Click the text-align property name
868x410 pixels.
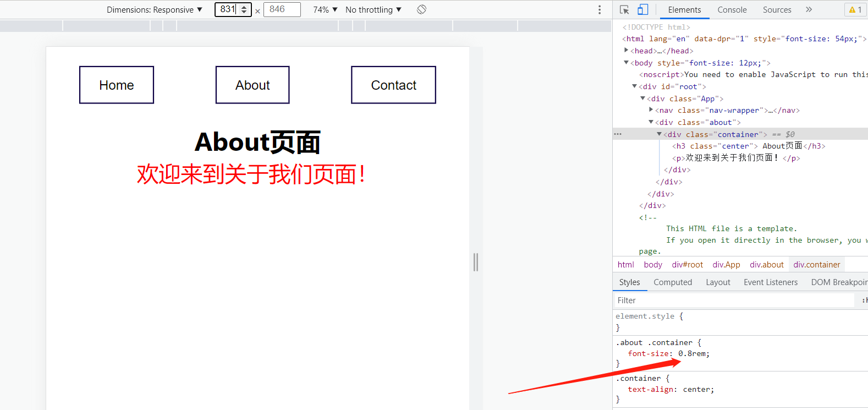pyautogui.click(x=651, y=390)
